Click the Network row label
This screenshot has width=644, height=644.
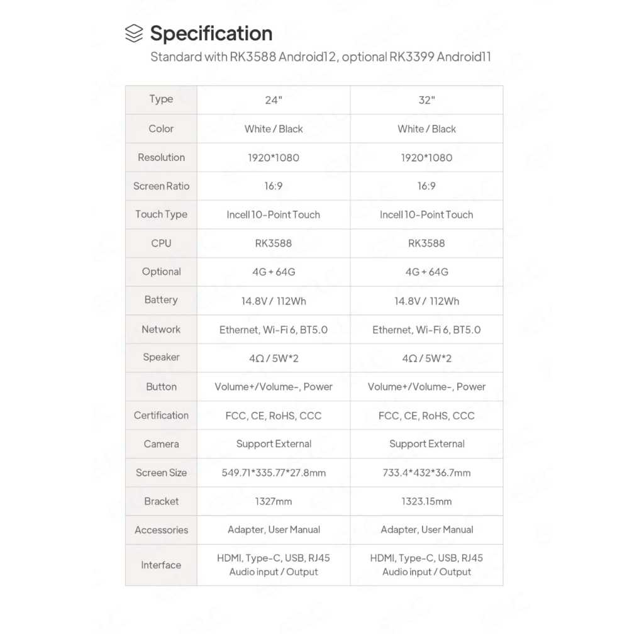point(161,329)
